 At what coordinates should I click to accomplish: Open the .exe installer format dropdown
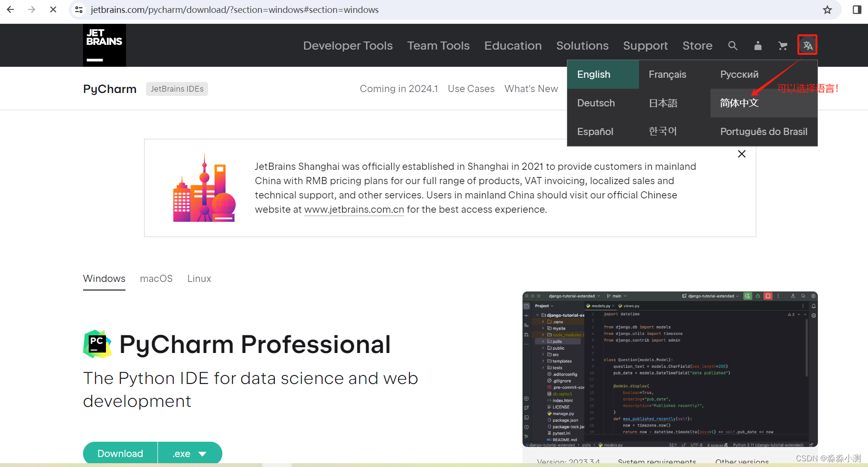[x=190, y=453]
